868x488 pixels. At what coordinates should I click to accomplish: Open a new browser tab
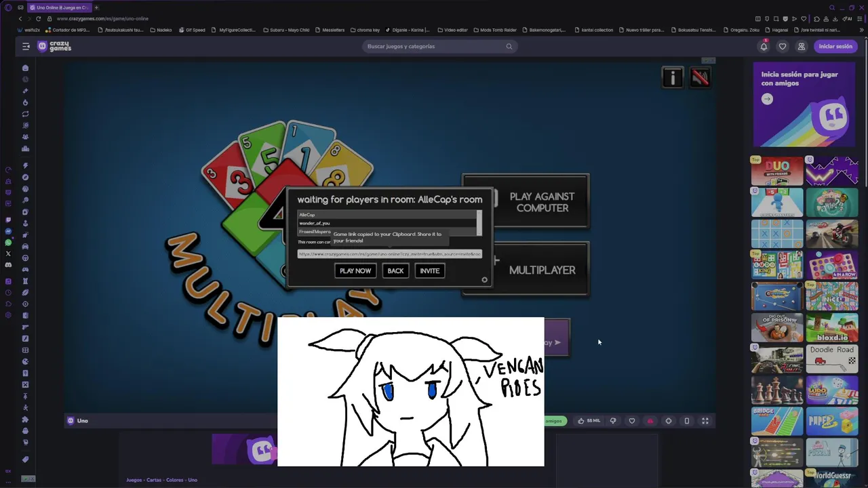96,7
